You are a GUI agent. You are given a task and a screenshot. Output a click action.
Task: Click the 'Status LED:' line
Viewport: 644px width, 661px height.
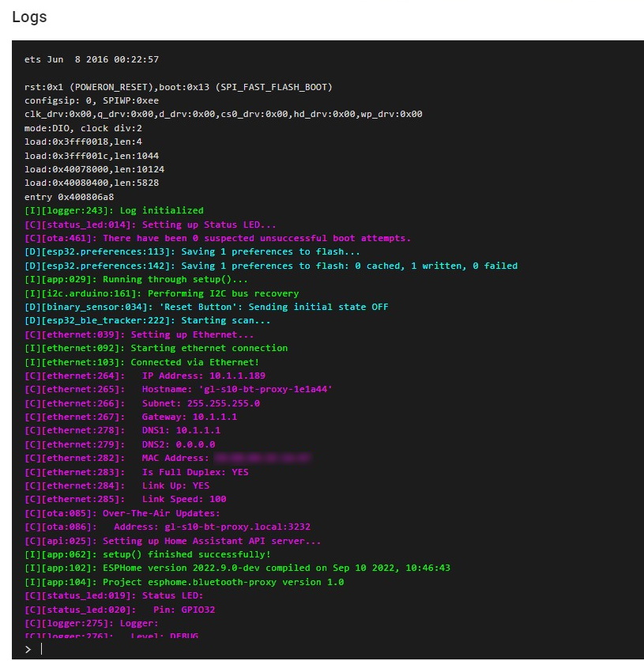[114, 595]
